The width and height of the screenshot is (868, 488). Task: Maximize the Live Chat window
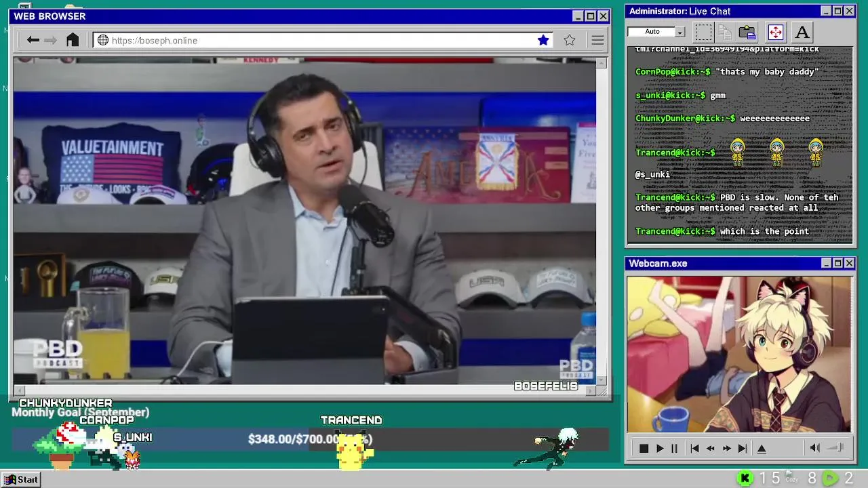tap(837, 12)
